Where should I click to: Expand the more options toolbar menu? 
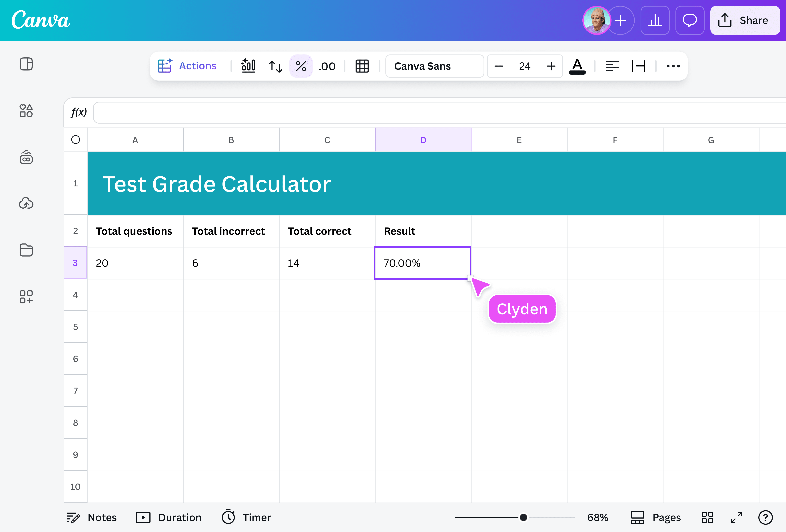[673, 66]
